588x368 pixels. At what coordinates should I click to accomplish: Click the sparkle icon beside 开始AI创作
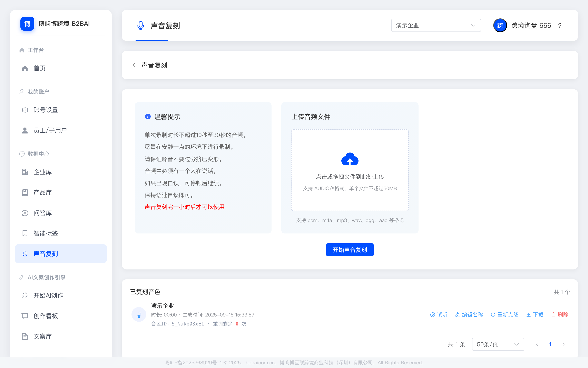coord(25,295)
